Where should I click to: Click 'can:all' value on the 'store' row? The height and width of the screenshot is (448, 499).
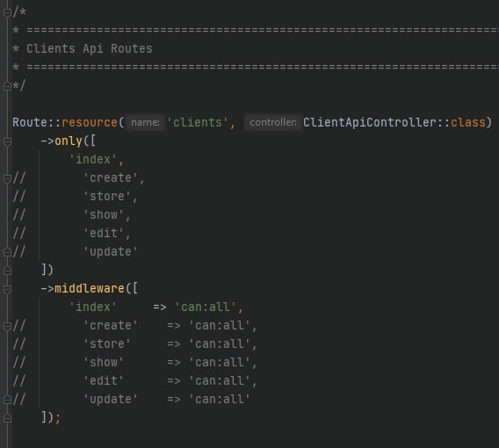click(220, 344)
